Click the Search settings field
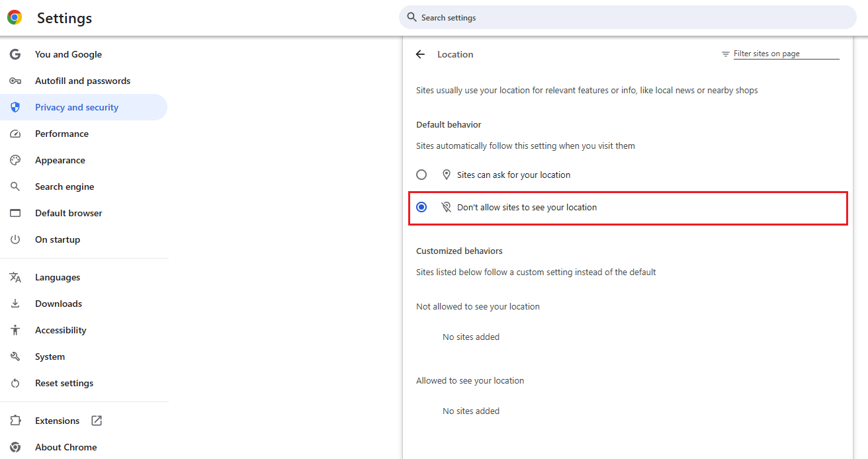 [629, 17]
